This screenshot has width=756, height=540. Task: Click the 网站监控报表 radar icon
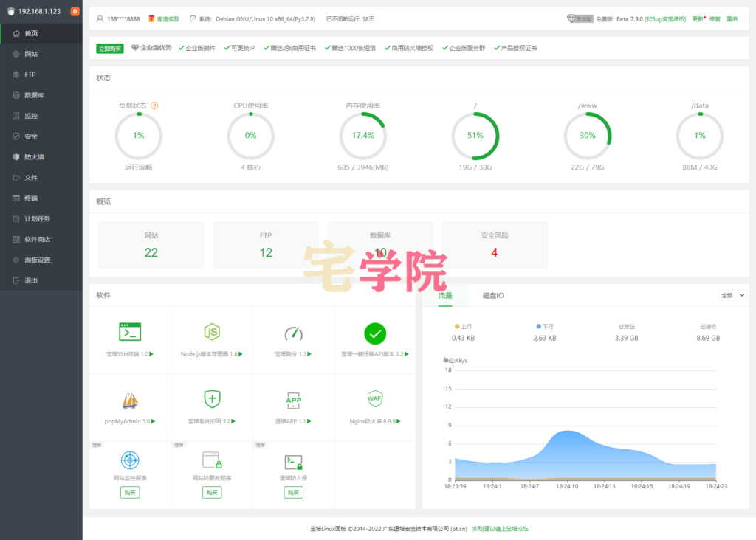point(130,460)
